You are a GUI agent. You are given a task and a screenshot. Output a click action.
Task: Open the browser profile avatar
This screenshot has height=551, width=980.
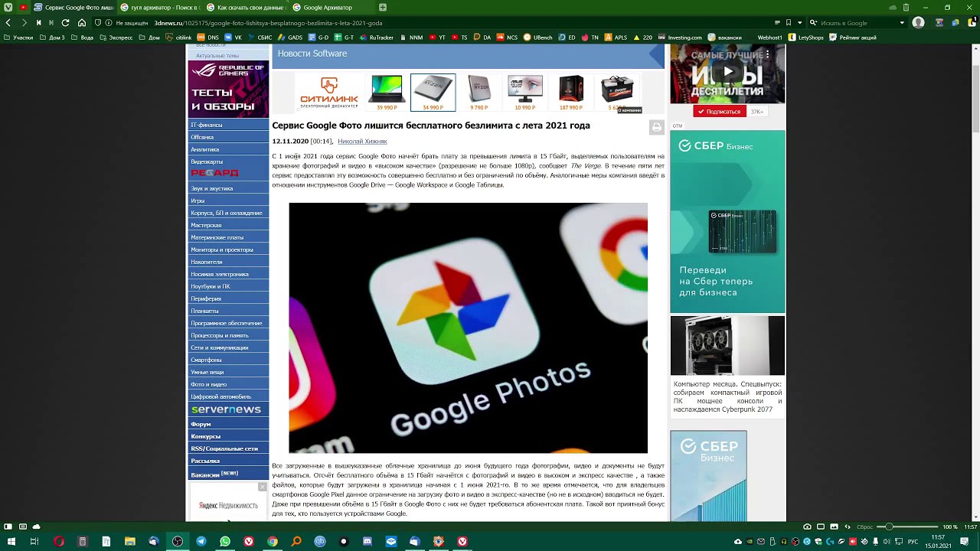(x=919, y=23)
